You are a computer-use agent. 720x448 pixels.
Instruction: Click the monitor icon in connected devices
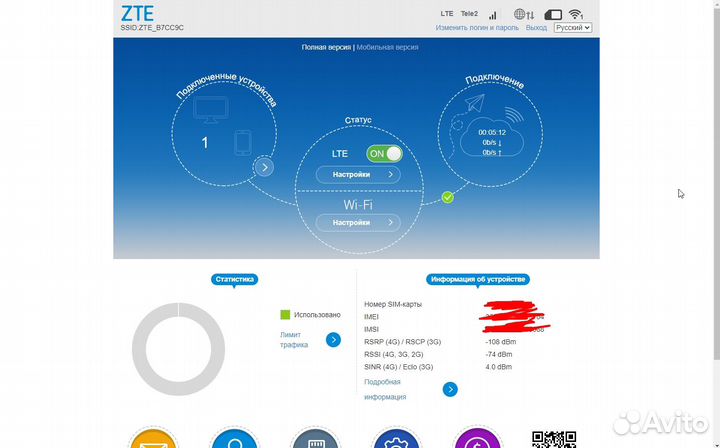point(211,110)
